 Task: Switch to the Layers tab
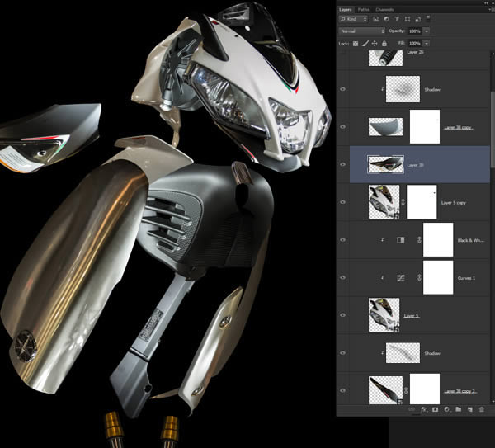coord(346,9)
